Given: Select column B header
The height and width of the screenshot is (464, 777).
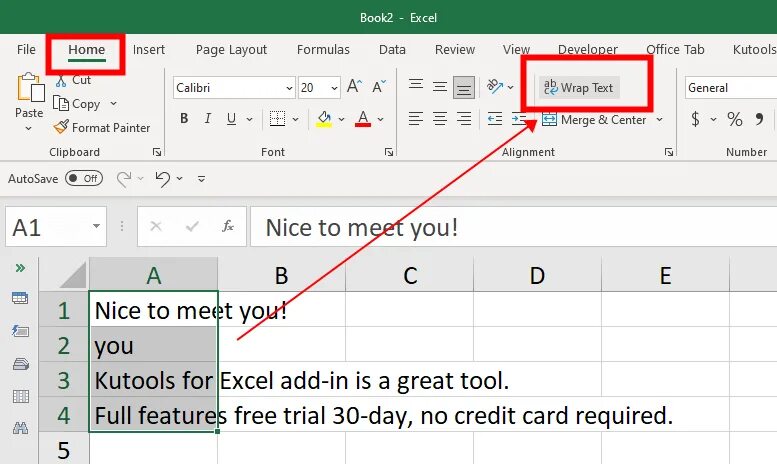Looking at the screenshot, I should click(x=281, y=274).
